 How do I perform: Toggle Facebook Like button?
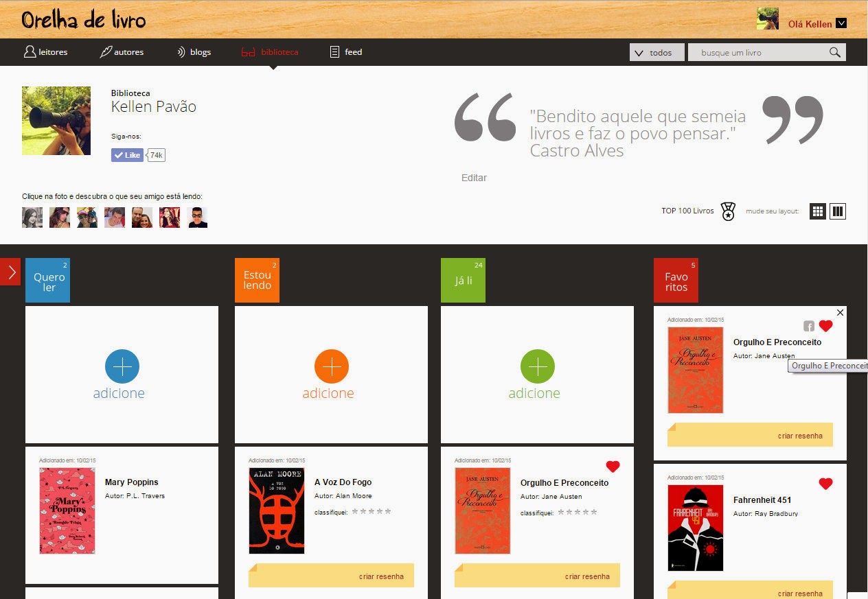128,155
